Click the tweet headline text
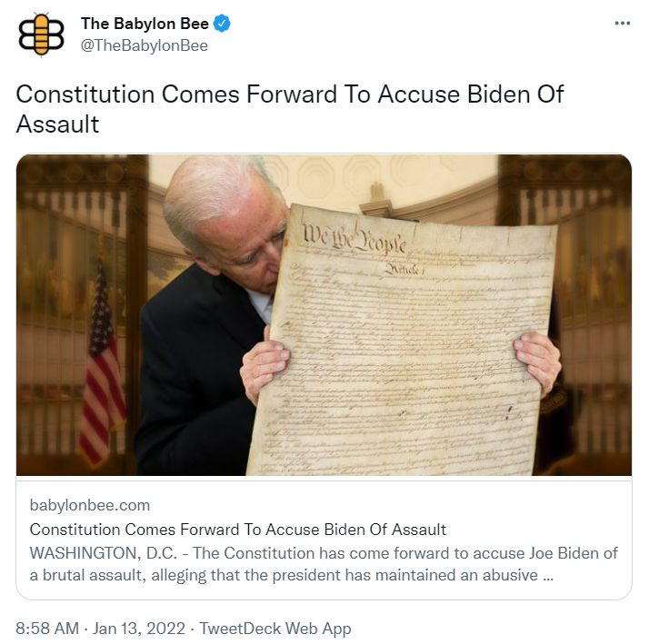This screenshot has height=644, width=649. (x=290, y=109)
